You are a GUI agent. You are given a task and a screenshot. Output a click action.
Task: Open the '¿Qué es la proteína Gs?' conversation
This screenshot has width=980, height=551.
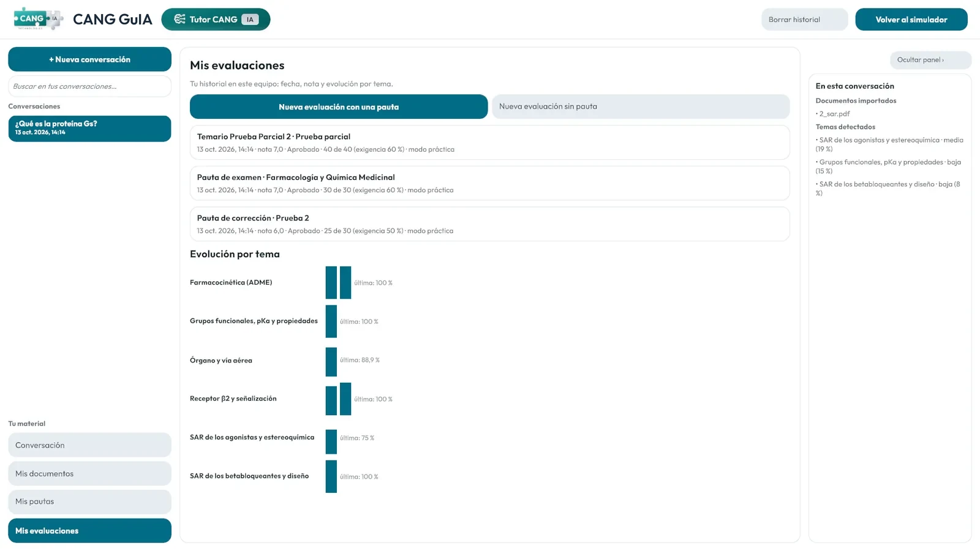point(89,129)
